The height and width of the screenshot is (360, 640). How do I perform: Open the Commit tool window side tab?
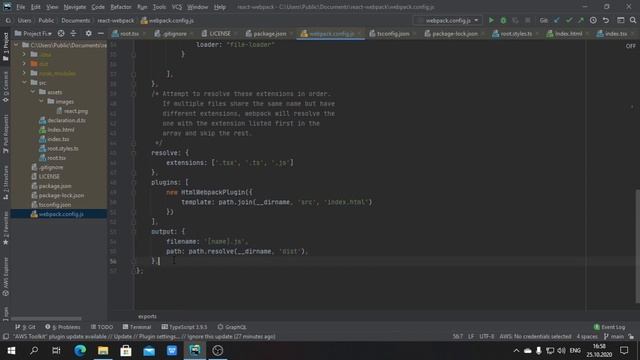[x=6, y=87]
